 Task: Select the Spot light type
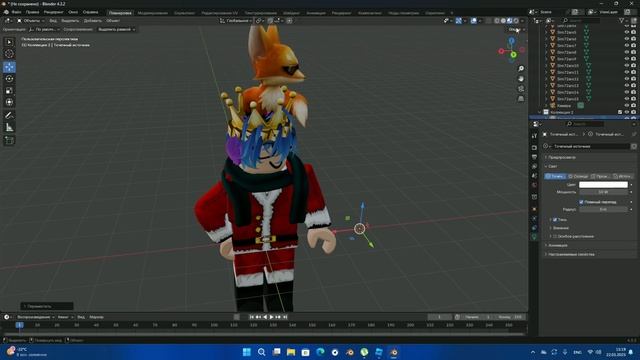(x=600, y=176)
